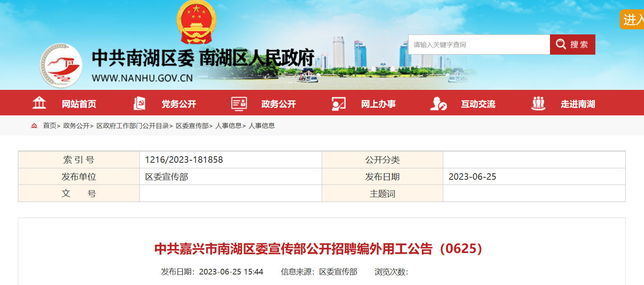Select the index number 1216/2023-181858

pos(184,160)
